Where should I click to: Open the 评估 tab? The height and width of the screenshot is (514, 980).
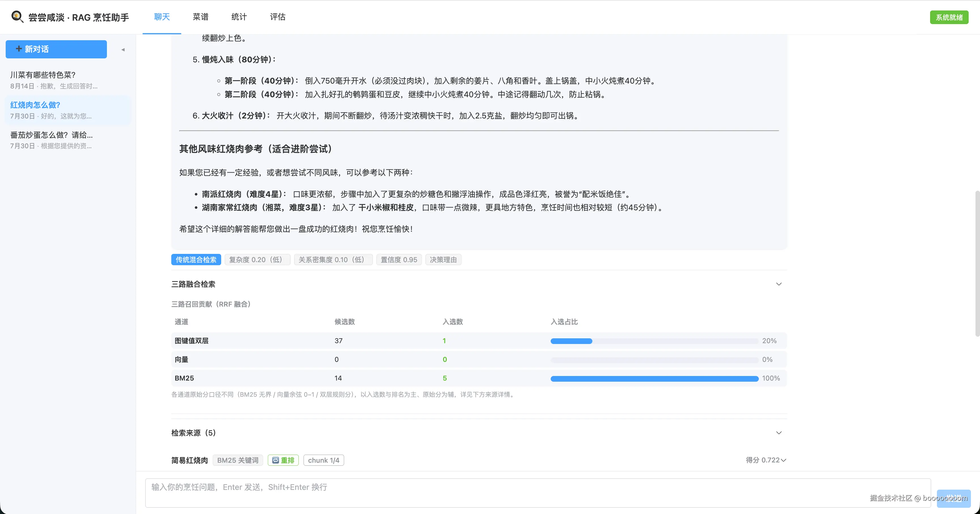point(278,17)
